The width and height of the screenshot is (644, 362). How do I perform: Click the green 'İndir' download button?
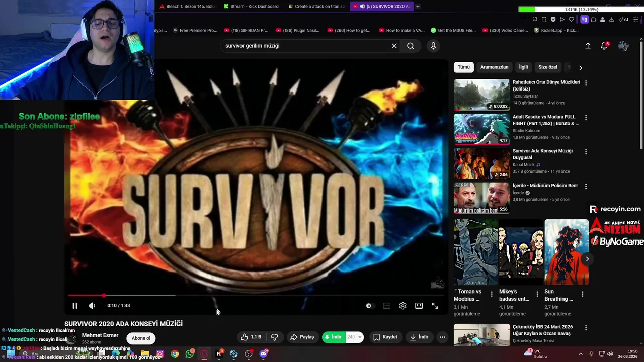[333, 337]
